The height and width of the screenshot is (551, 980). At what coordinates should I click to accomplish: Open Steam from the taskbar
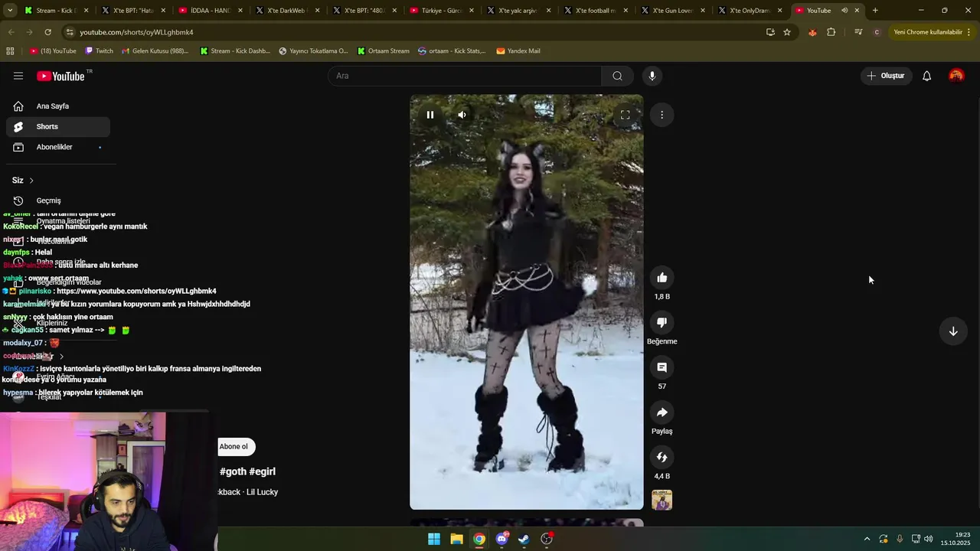pyautogui.click(x=524, y=539)
